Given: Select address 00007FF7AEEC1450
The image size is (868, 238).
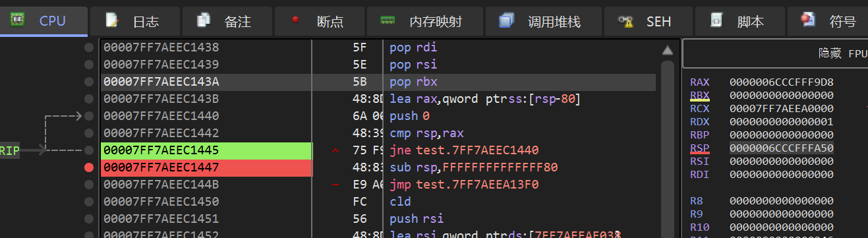Looking at the screenshot, I should click(x=161, y=202).
